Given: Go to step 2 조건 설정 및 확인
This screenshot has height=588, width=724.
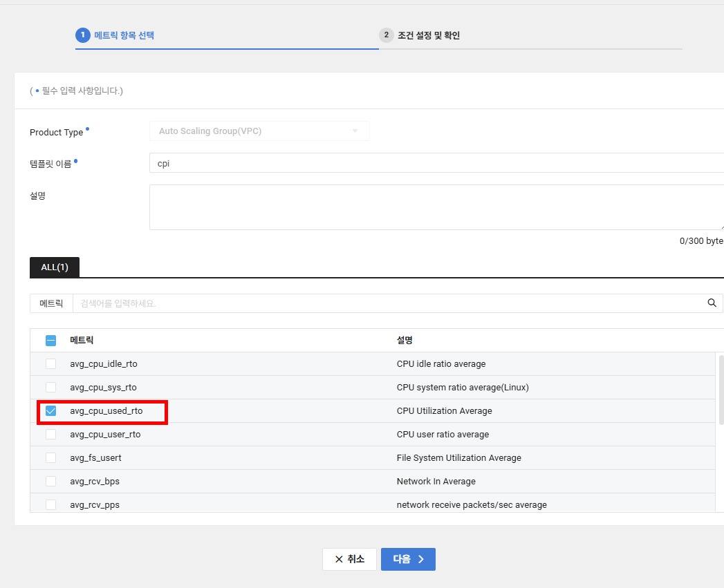Looking at the screenshot, I should point(419,35).
